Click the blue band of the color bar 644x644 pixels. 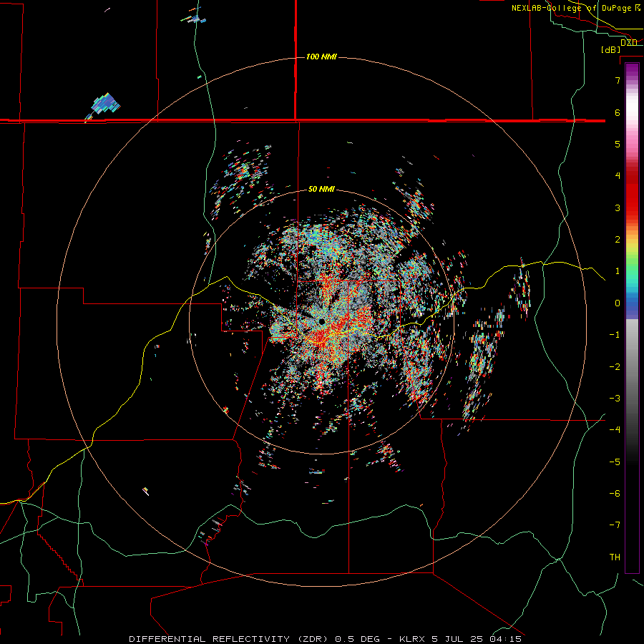click(x=632, y=305)
